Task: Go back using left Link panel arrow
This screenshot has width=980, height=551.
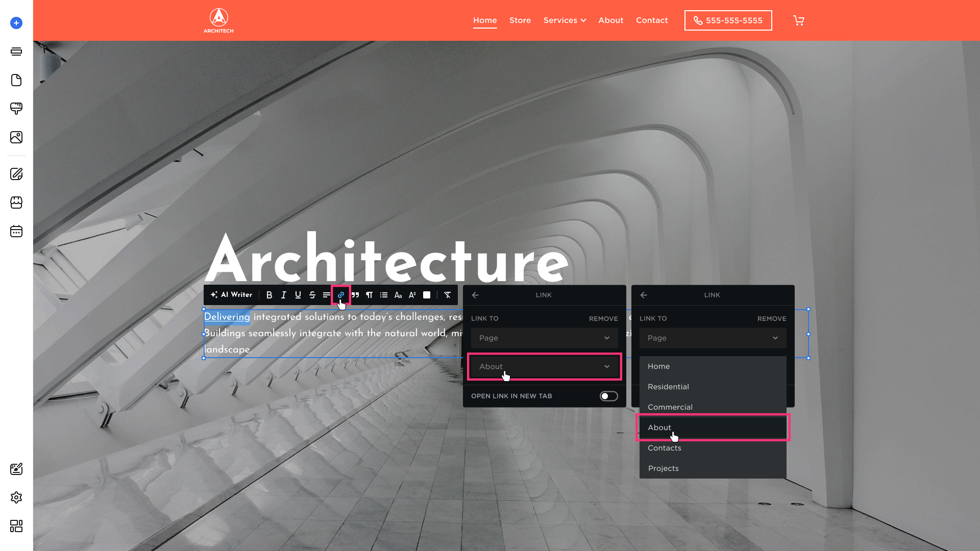Action: [x=475, y=295]
